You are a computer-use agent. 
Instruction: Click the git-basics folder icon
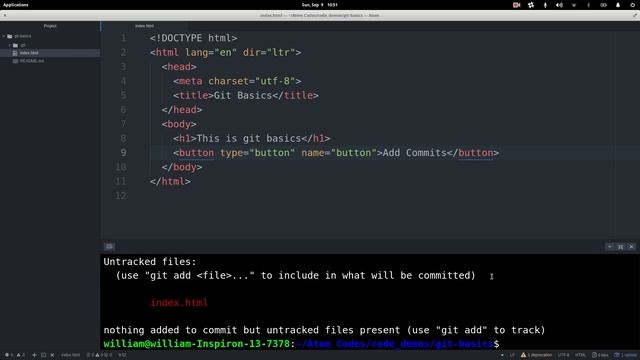(9, 36)
